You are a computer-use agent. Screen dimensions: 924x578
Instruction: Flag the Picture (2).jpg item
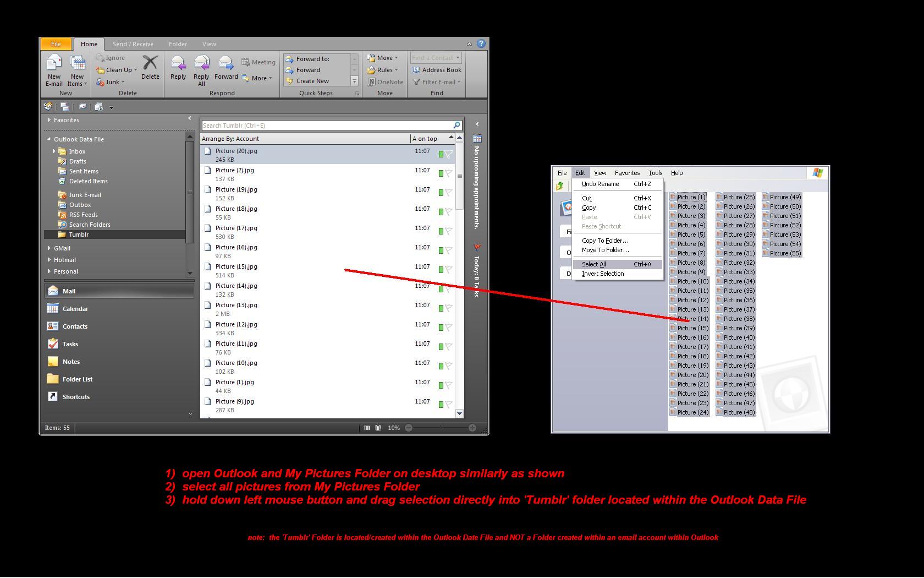pyautogui.click(x=449, y=173)
